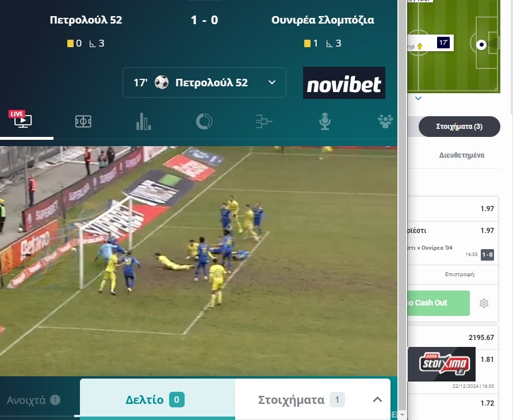
Task: Click the green Cash Out button
Action: pyautogui.click(x=438, y=303)
